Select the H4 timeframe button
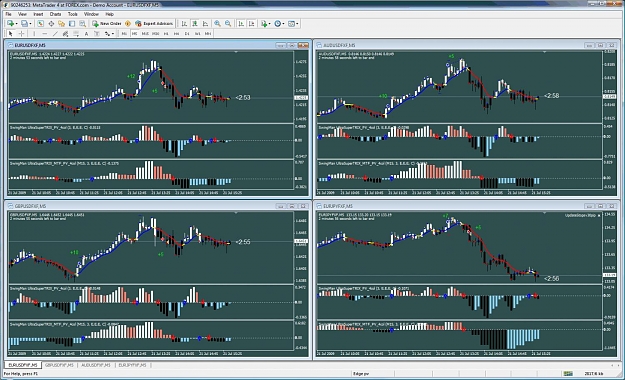 [x=177, y=33]
